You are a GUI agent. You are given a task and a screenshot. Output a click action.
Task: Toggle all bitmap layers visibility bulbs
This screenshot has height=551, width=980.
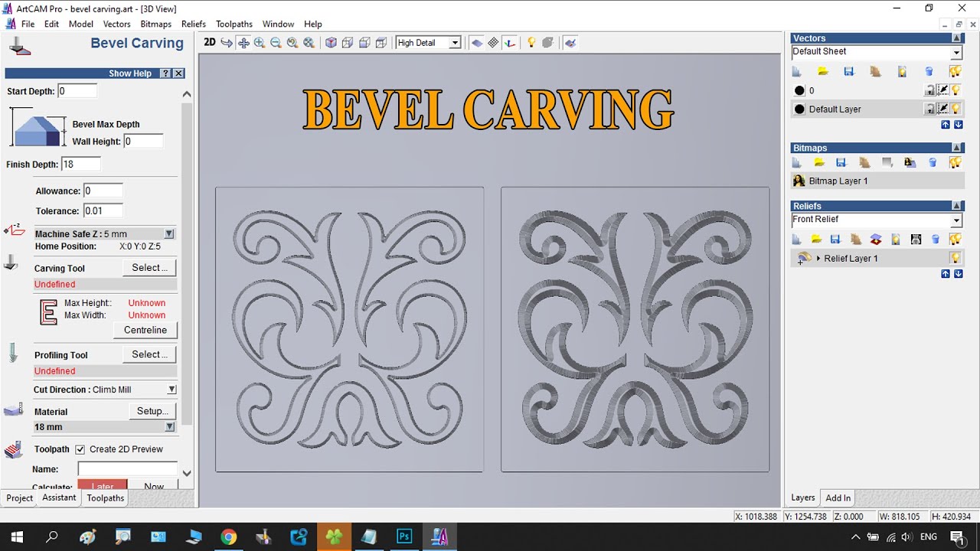(955, 162)
